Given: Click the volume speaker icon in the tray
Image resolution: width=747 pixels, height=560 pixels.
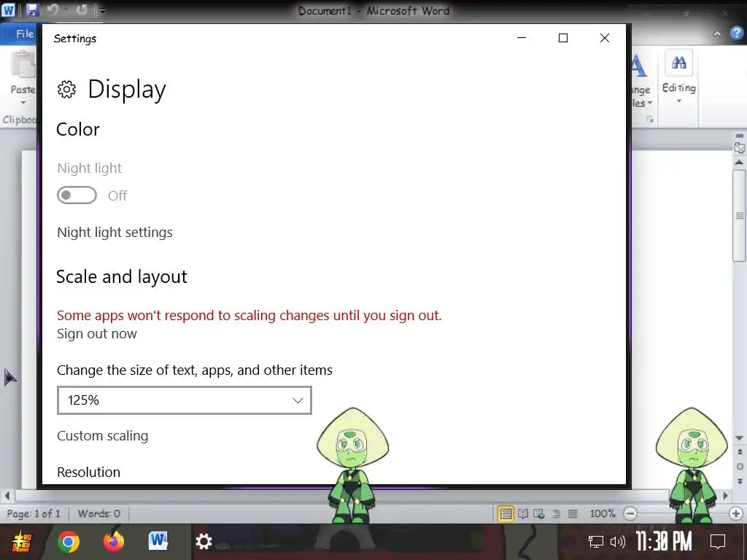Looking at the screenshot, I should [x=617, y=542].
